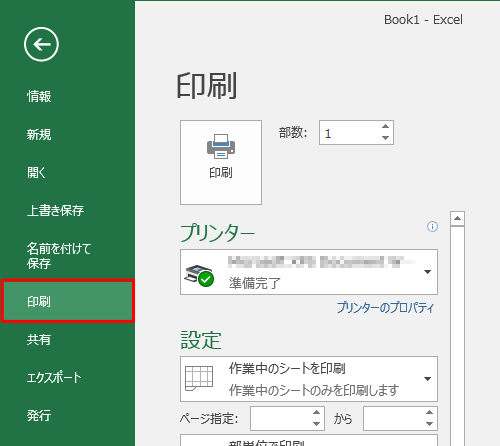This screenshot has height=446, width=500.
Task: Increment the ページ指定 start page
Action: pyautogui.click(x=316, y=413)
